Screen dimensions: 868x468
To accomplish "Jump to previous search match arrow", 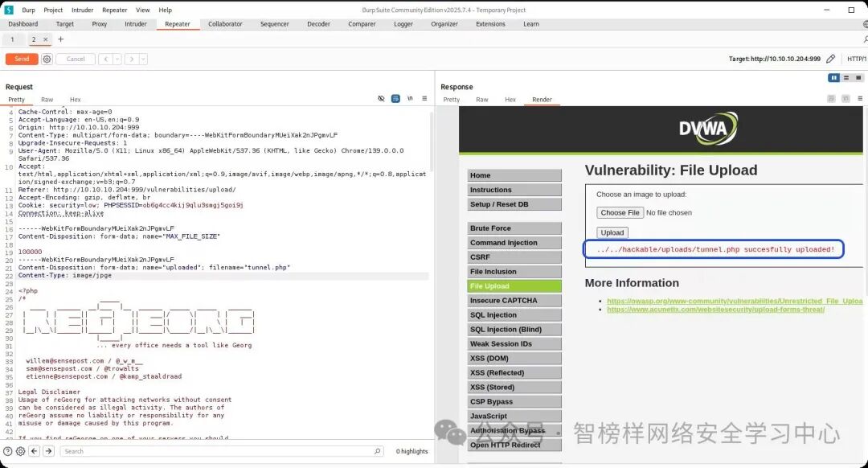I will [35, 451].
